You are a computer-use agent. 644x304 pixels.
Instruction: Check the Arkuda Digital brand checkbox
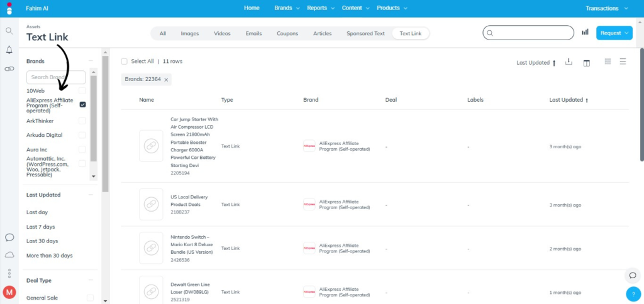[82, 135]
